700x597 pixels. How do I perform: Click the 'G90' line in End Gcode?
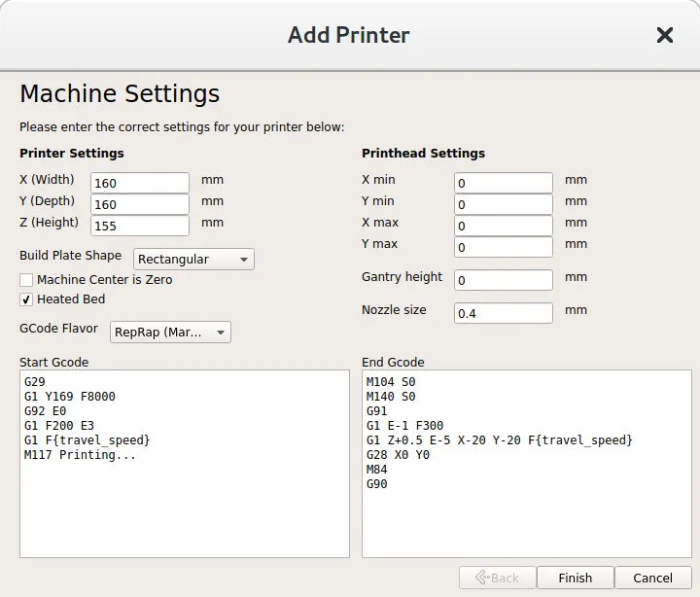click(377, 484)
